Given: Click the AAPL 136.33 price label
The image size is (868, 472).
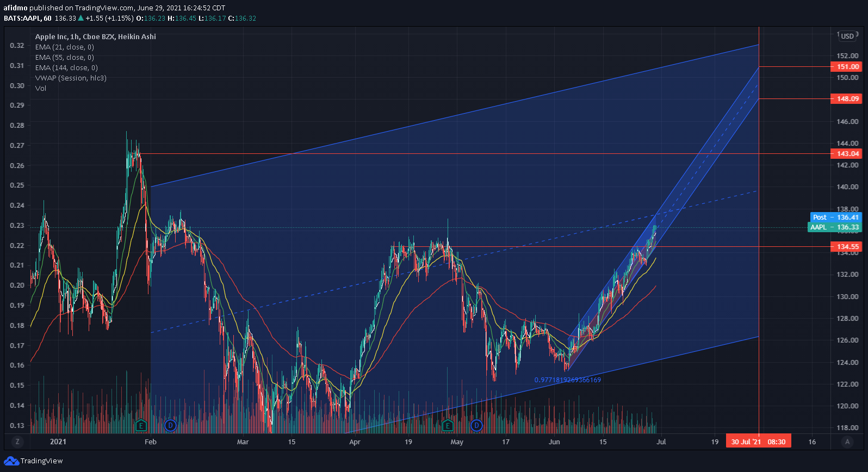Looking at the screenshot, I should point(835,227).
